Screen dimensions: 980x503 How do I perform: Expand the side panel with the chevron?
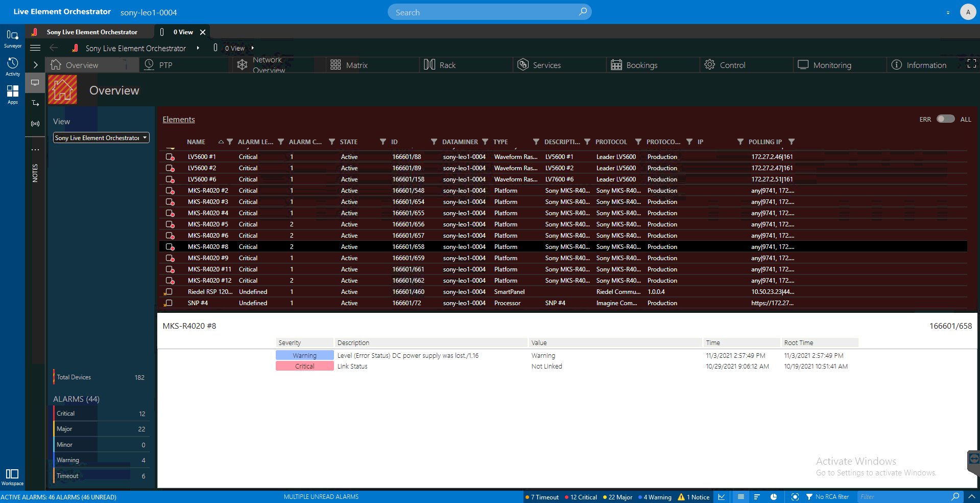pos(35,65)
